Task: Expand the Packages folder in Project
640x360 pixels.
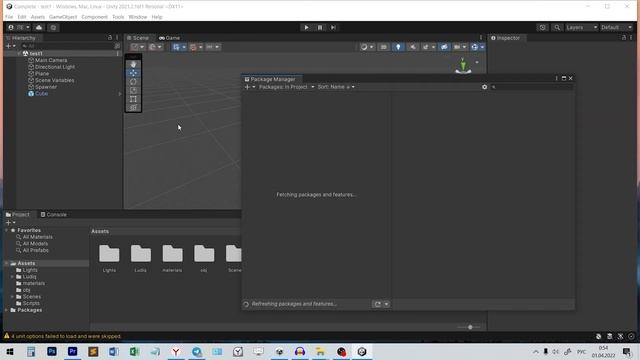Action: pos(7,310)
